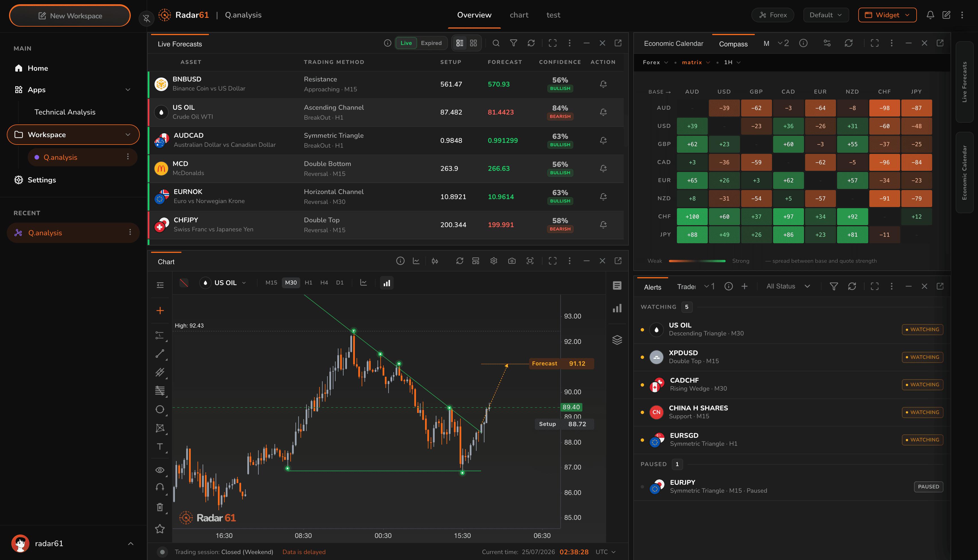Click the Forex button in top bar
This screenshot has width=978, height=560.
pos(773,15)
